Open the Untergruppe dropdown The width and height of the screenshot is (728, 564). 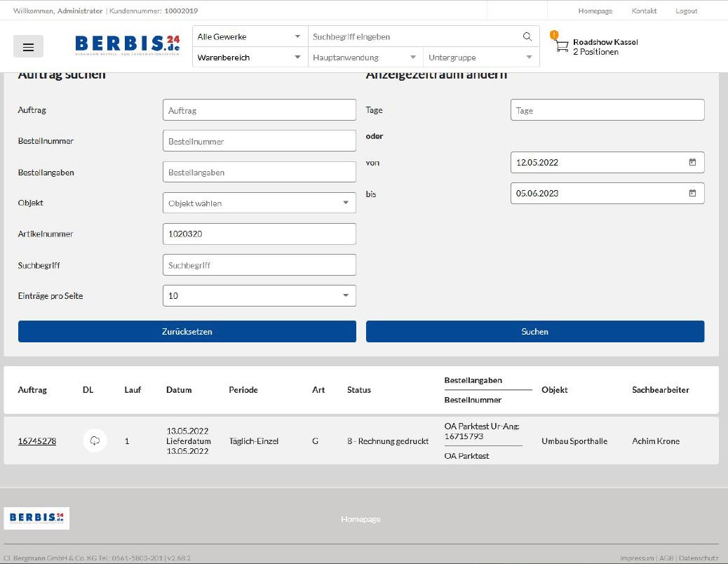pos(481,58)
